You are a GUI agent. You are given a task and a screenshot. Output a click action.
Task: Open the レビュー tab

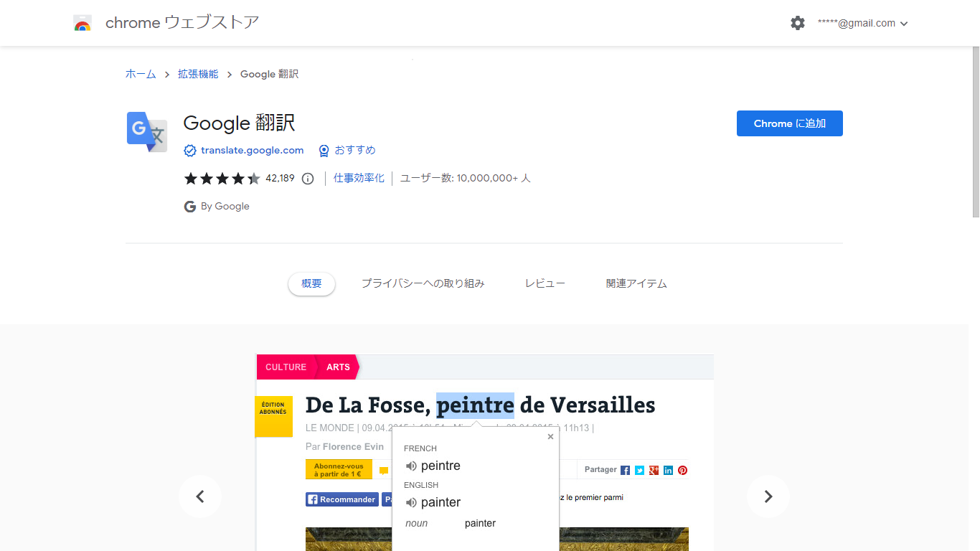pos(545,283)
